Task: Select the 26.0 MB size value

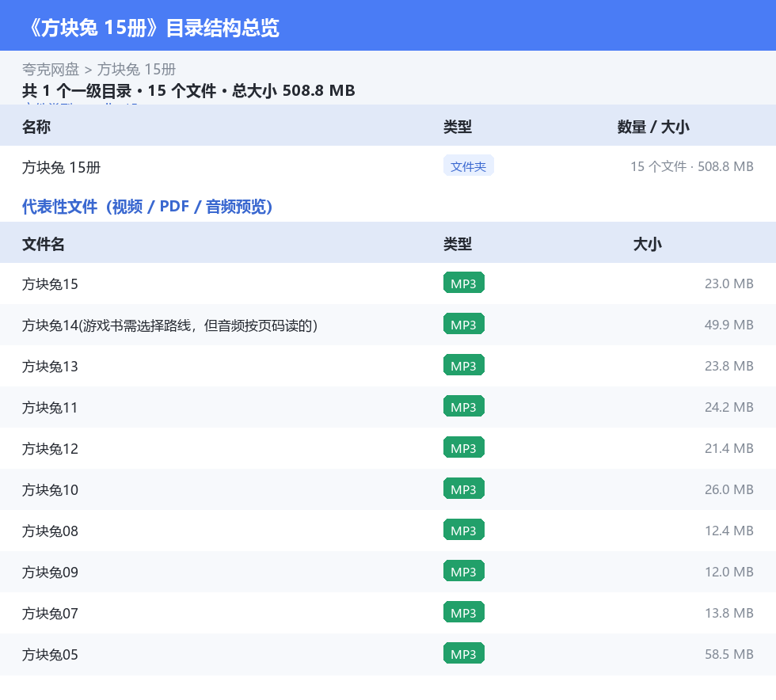Action: tap(729, 489)
